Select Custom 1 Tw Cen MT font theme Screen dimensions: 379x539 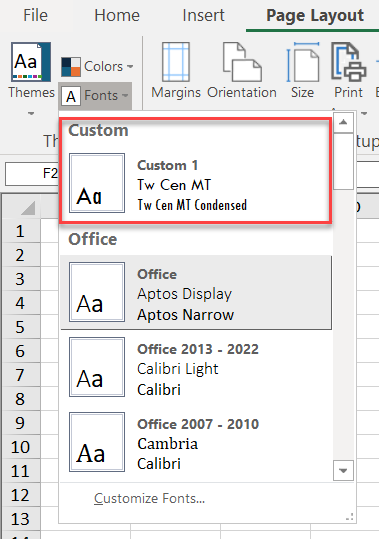point(196,183)
